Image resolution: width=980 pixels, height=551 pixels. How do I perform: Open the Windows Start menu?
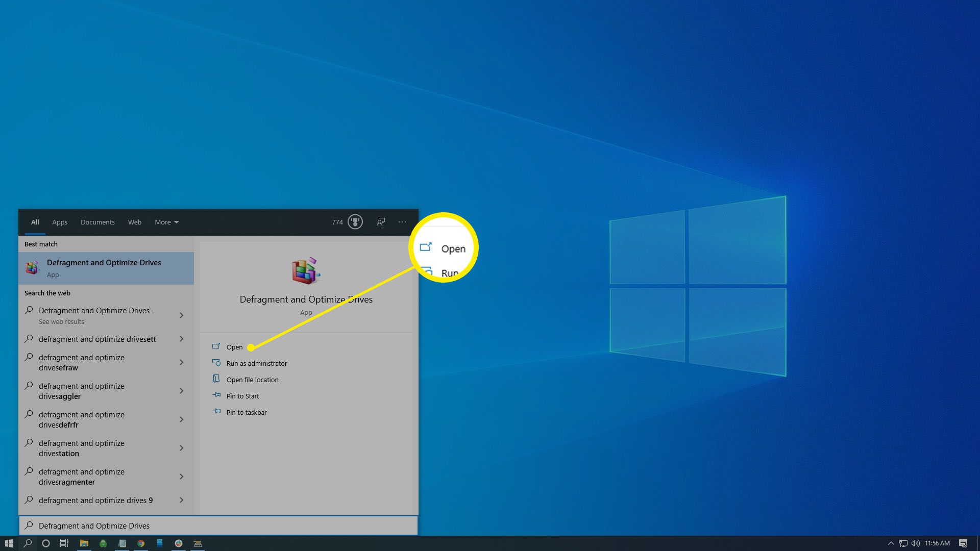point(9,543)
